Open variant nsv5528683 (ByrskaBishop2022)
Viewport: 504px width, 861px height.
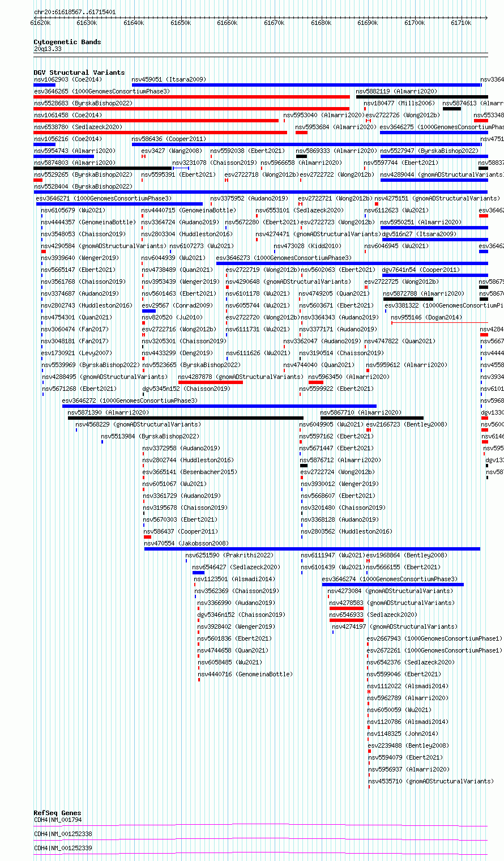83,104
